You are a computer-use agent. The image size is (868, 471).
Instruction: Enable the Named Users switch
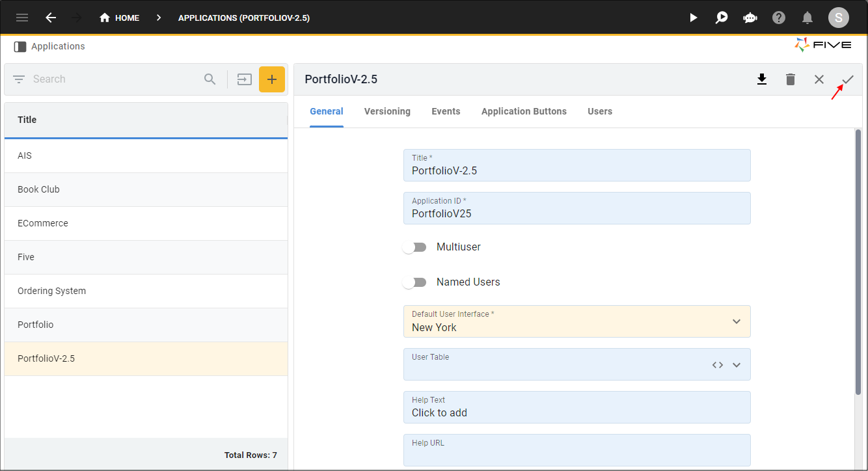coord(414,282)
